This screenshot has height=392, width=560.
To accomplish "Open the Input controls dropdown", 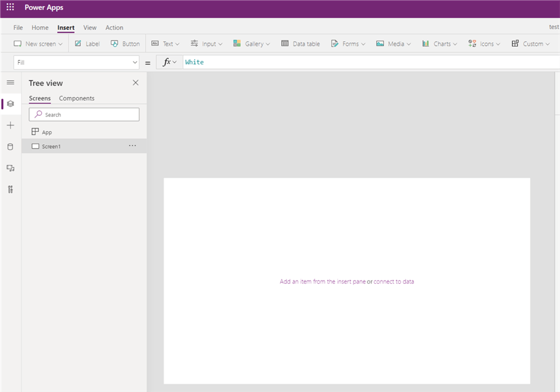I will tap(207, 44).
